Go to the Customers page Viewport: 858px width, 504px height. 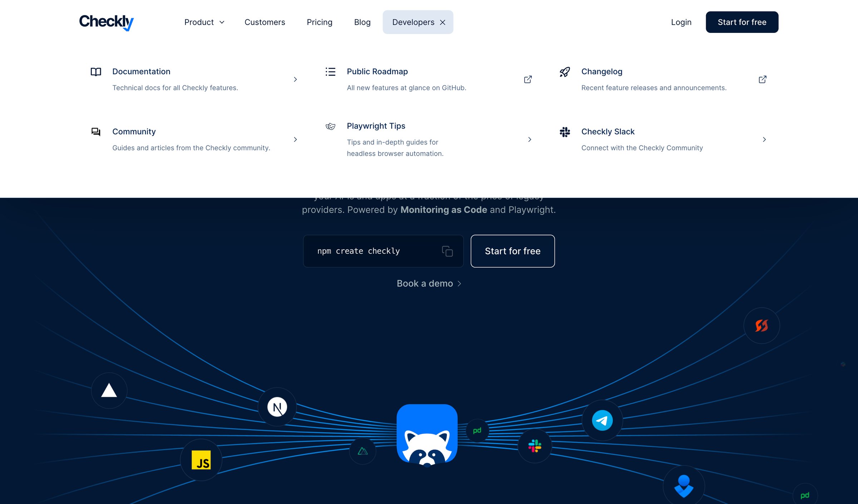pyautogui.click(x=265, y=22)
